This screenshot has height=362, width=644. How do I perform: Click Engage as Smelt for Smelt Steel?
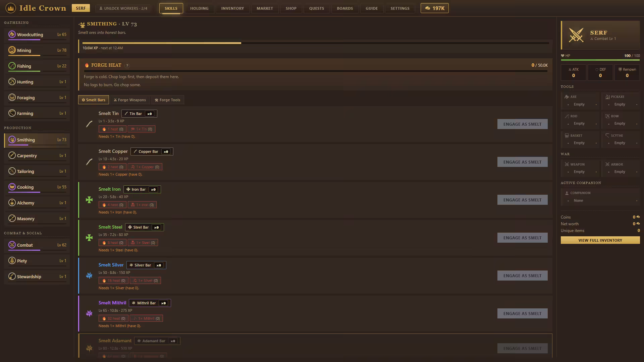point(522,238)
